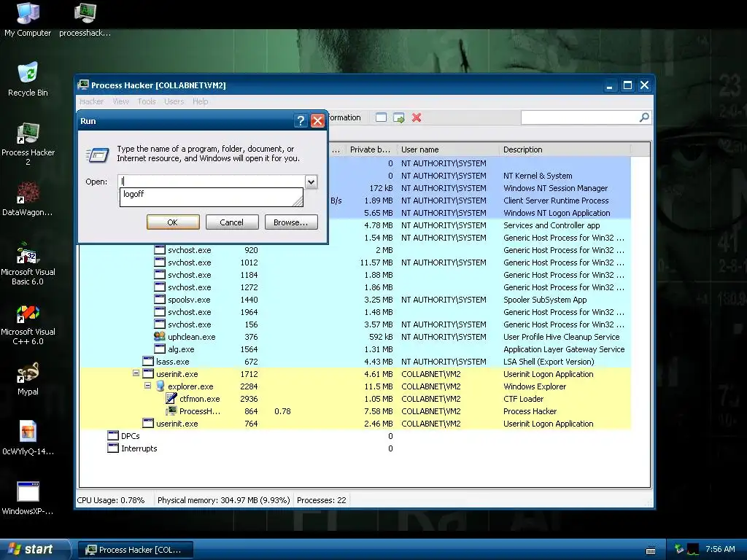This screenshot has height=560, width=747.
Task: Click explorer.exe process icon
Action: (x=160, y=386)
